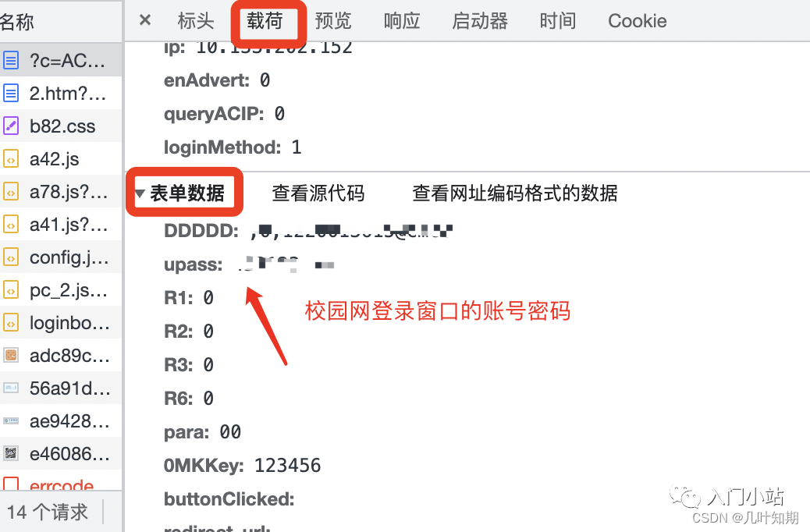
Task: Click 查看源代码 link
Action: [318, 193]
